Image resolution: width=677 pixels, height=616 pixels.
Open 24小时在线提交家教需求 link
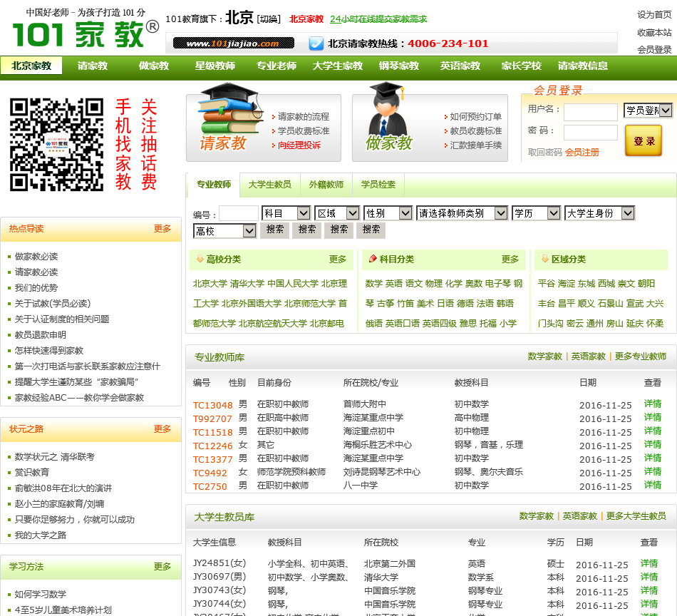coord(378,19)
